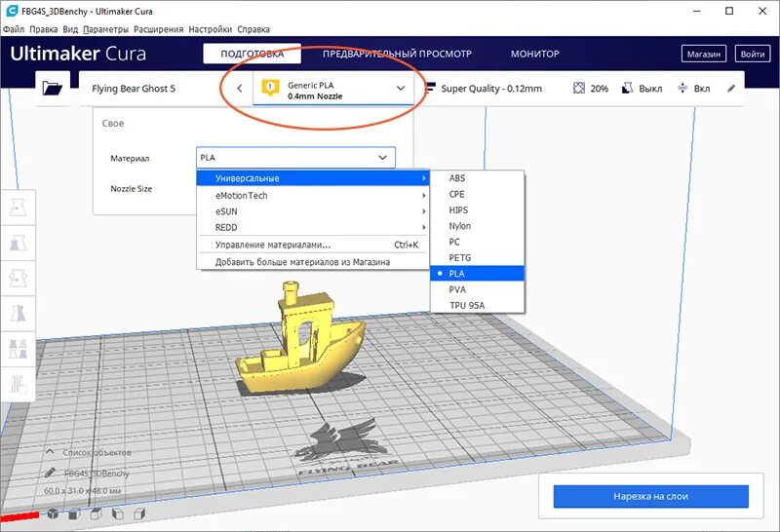Click FBG4S_3DBenchy in object list

(97, 473)
